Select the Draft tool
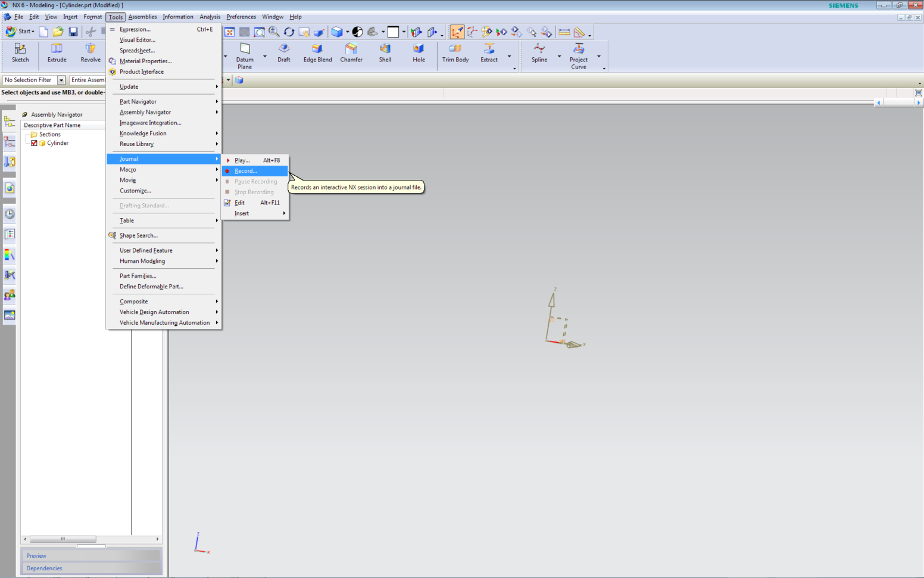 [284, 52]
